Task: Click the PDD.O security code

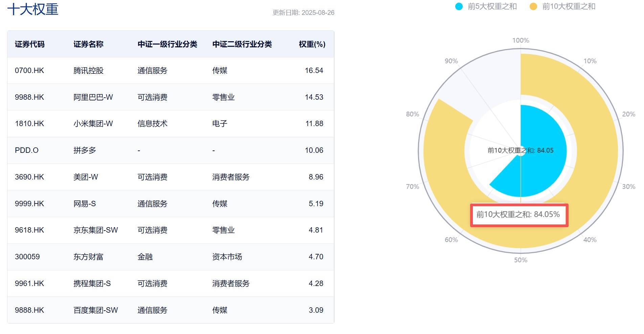Action: coord(27,150)
